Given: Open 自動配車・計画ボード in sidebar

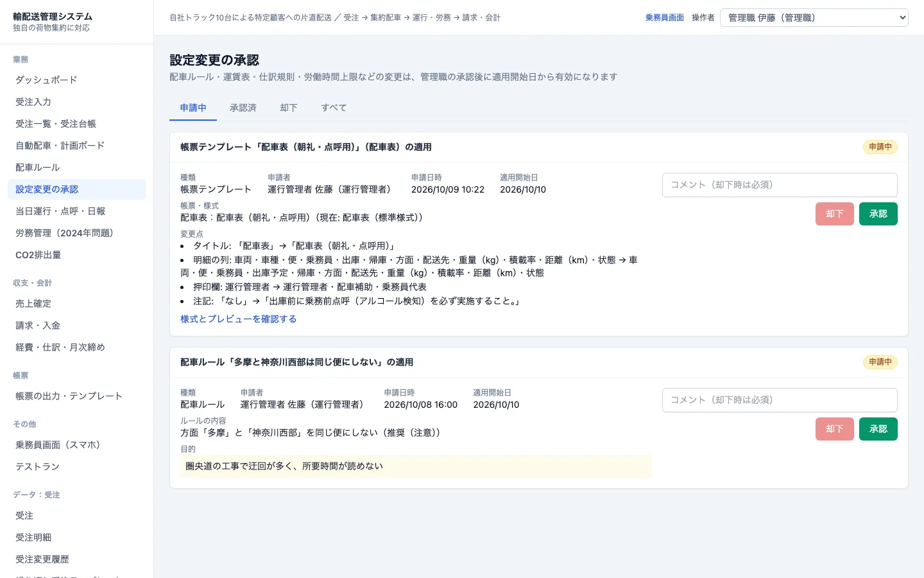Looking at the screenshot, I should [76, 146].
